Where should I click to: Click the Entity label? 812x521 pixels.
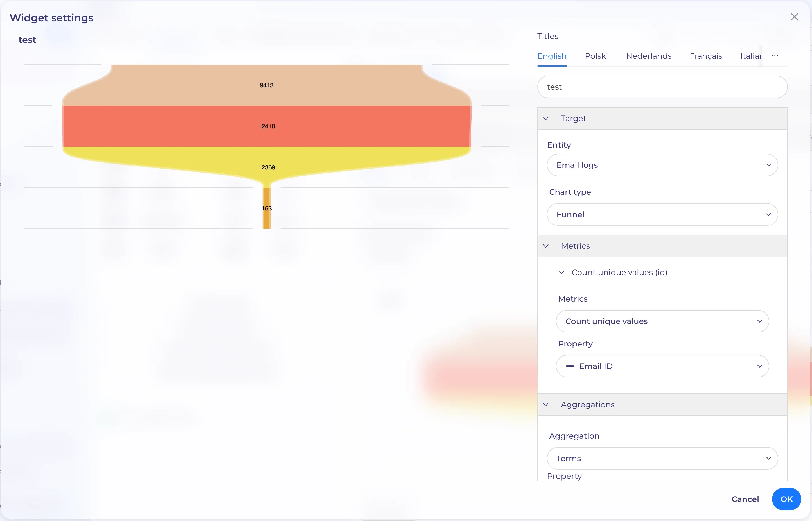click(559, 145)
